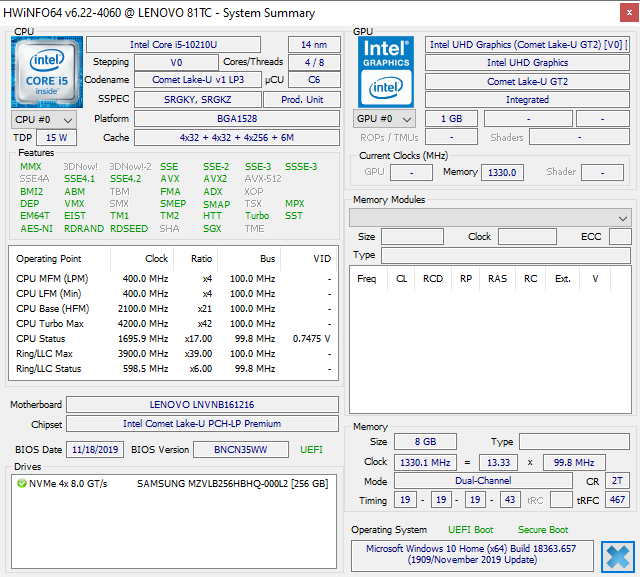The height and width of the screenshot is (577, 640).
Task: Click the Operating Point column header
Action: 49,259
